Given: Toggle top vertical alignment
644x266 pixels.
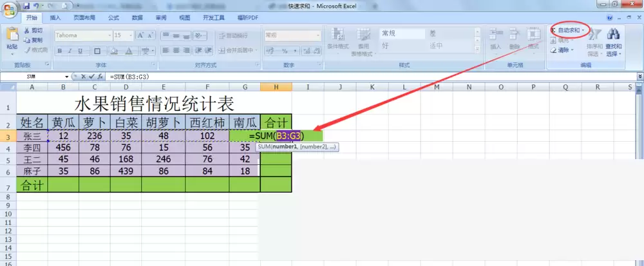Looking at the screenshot, I should (166, 35).
